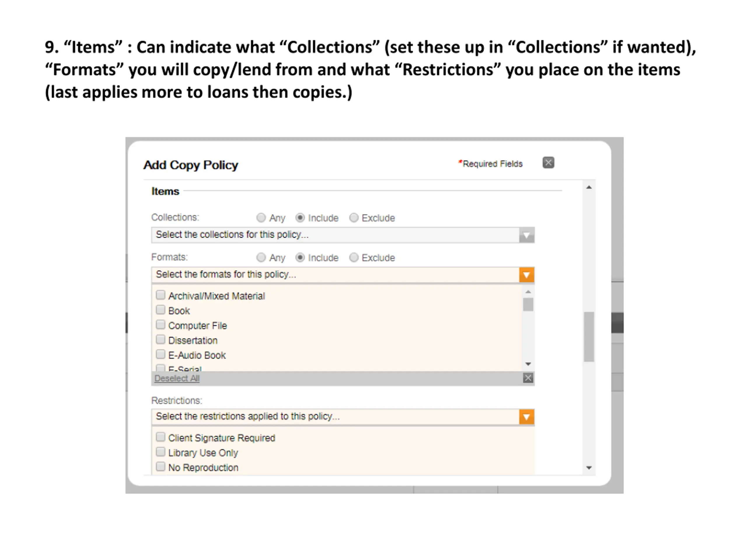Viewport: 747px width, 560px height.
Task: Click dialog scrollbar down arrow
Action: 589,468
